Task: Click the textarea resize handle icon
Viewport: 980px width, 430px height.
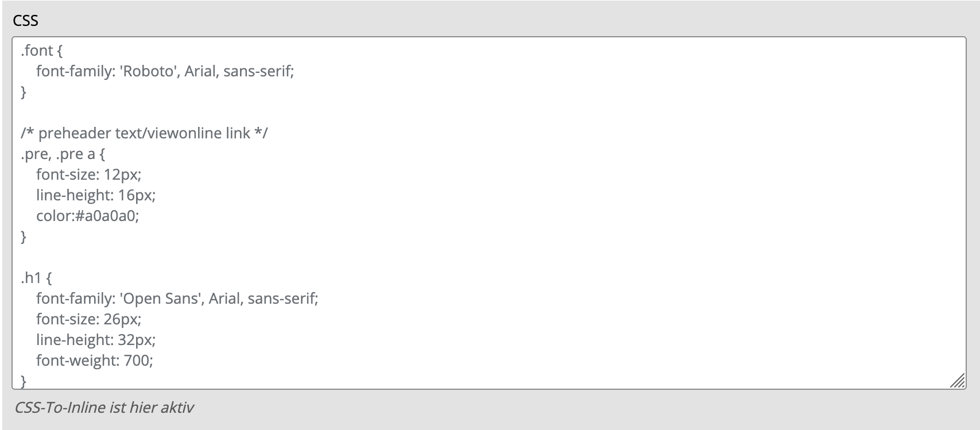Action: pyautogui.click(x=957, y=381)
